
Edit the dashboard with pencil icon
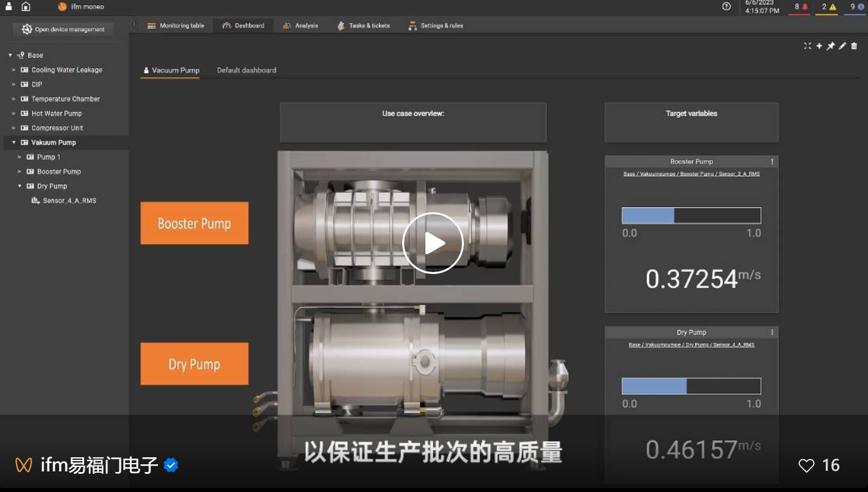pos(842,46)
